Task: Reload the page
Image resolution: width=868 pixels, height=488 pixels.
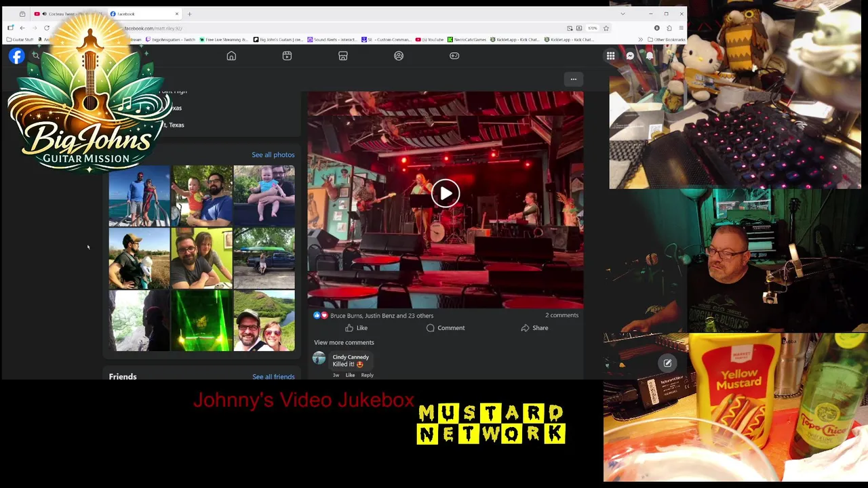Action: point(47,28)
